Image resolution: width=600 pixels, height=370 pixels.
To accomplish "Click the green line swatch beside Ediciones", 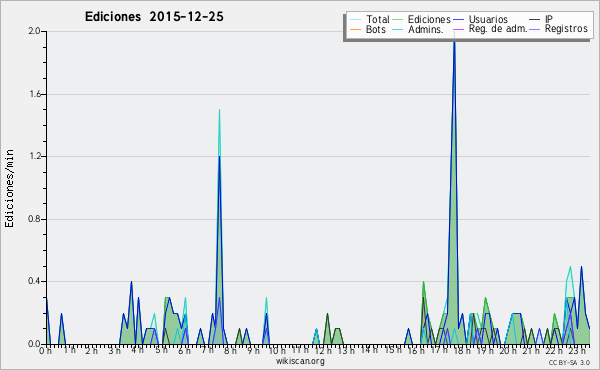I will (398, 20).
